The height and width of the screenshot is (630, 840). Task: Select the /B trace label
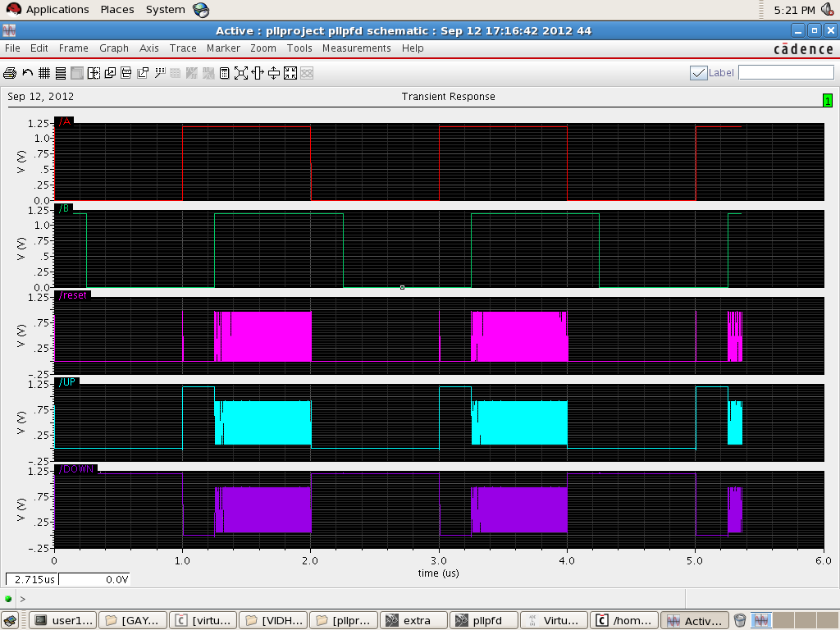[x=64, y=208]
